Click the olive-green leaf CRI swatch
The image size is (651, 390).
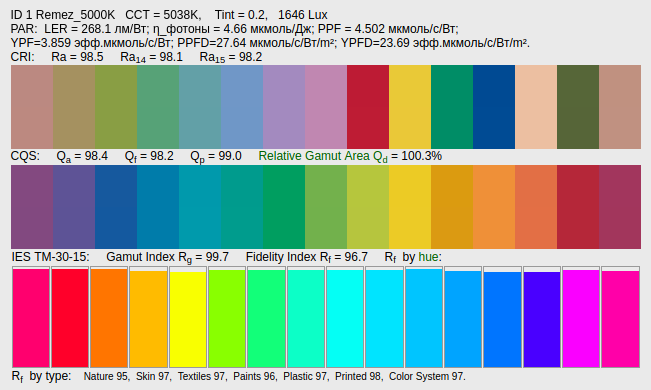pyautogui.click(x=578, y=107)
